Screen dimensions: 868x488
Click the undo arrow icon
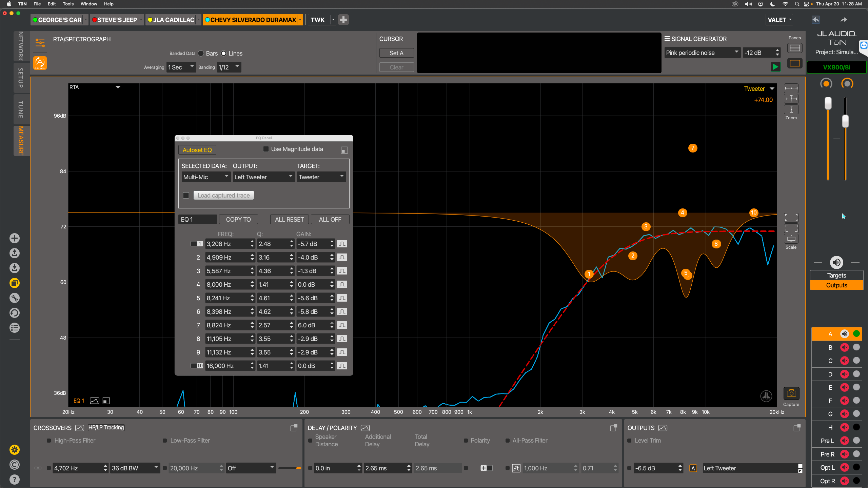pyautogui.click(x=816, y=20)
